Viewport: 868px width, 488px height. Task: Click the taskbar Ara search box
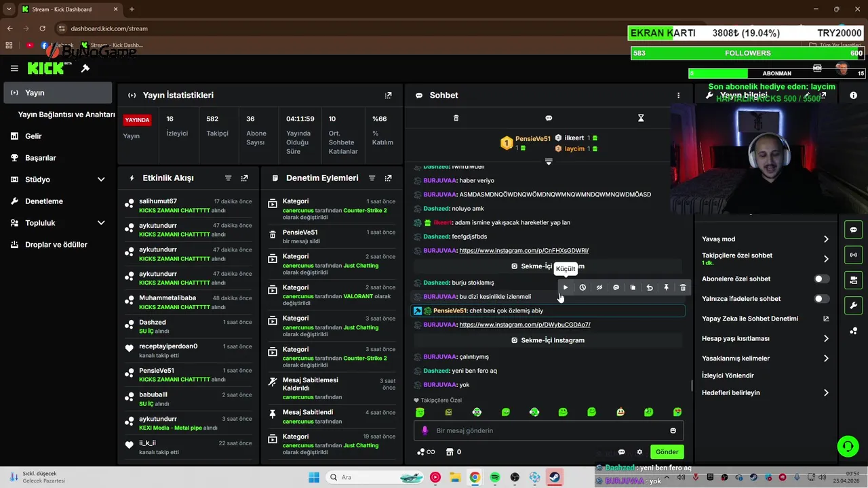pyautogui.click(x=374, y=477)
